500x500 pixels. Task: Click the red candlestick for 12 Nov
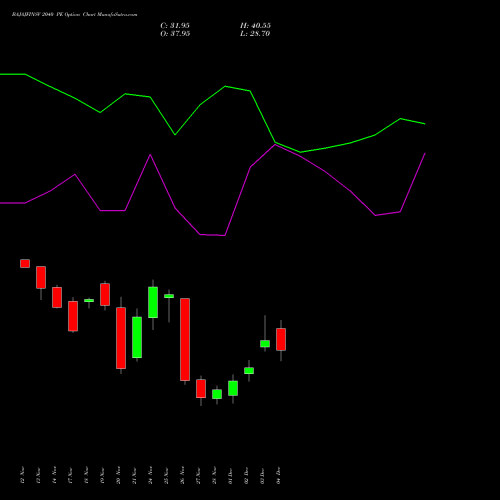[25, 263]
